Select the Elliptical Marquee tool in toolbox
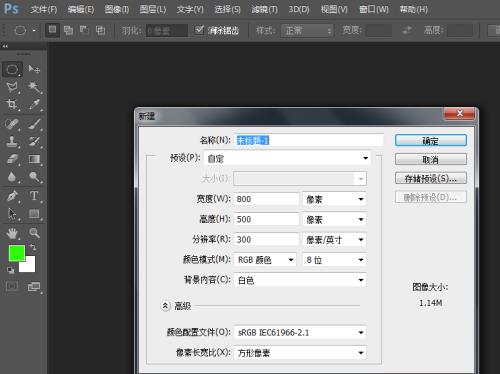The image size is (500, 374). coord(12,69)
